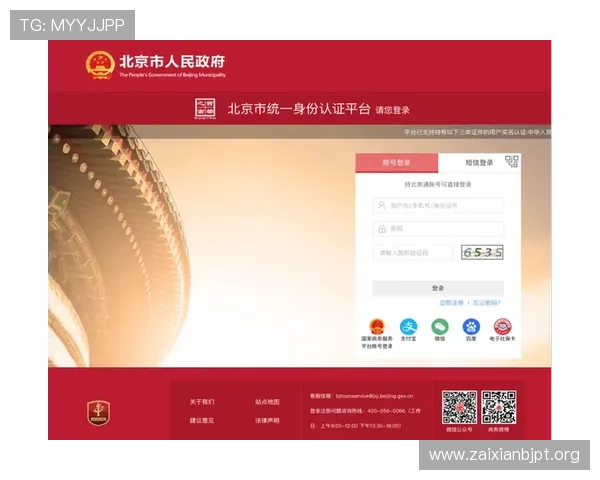The width and height of the screenshot is (600, 480).
Task: Open 法律声明 footer link
Action: click(267, 420)
